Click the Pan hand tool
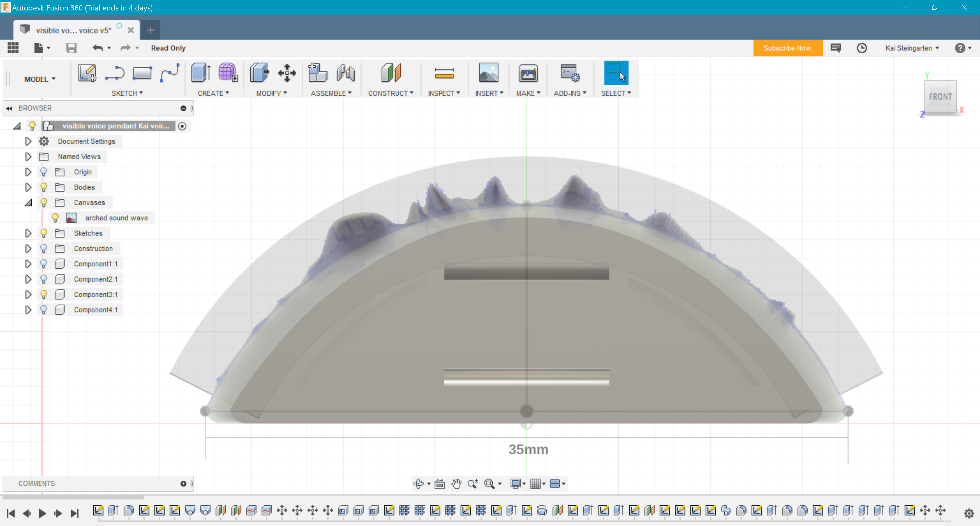This screenshot has height=526, width=980. pyautogui.click(x=456, y=483)
